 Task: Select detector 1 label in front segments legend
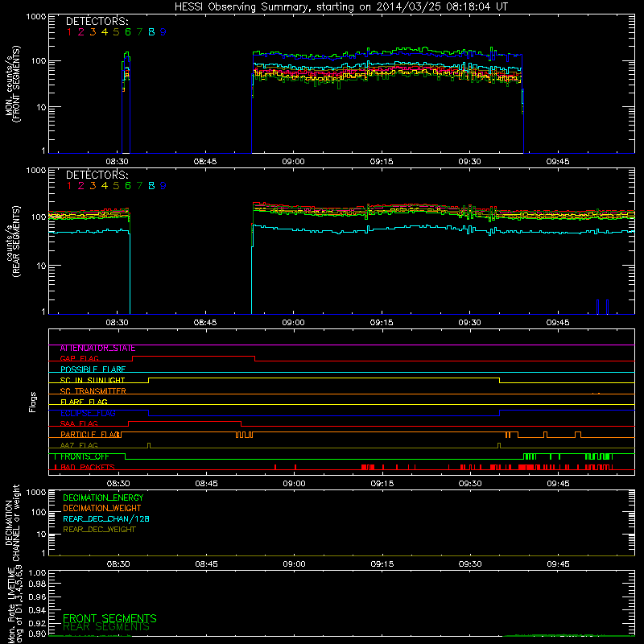pos(69,32)
